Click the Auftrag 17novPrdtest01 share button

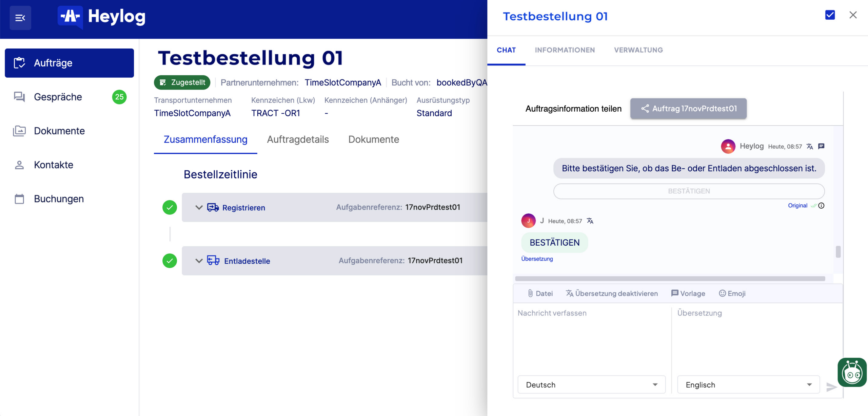click(688, 109)
